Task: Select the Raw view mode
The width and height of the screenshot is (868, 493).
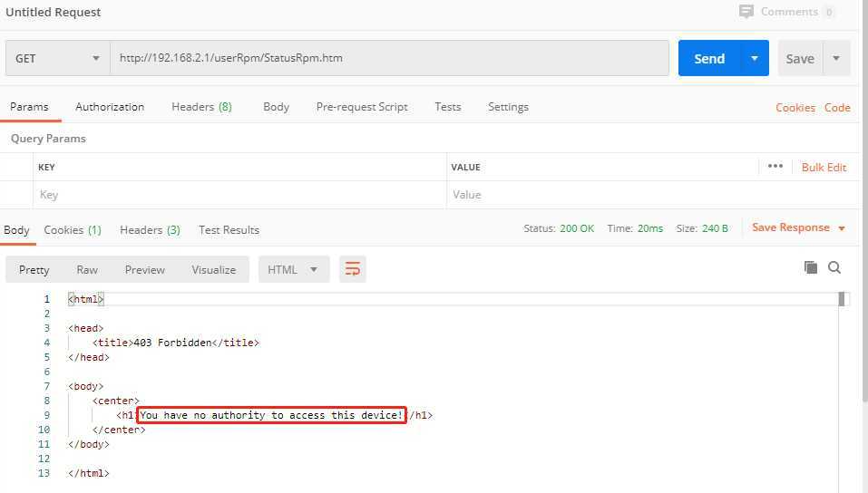Action: [x=87, y=269]
